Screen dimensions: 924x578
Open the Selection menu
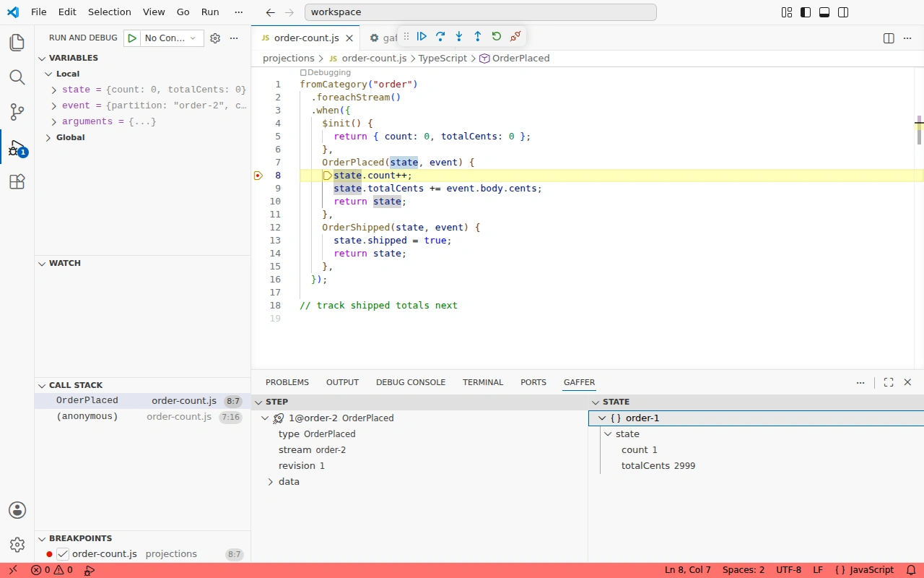(110, 12)
